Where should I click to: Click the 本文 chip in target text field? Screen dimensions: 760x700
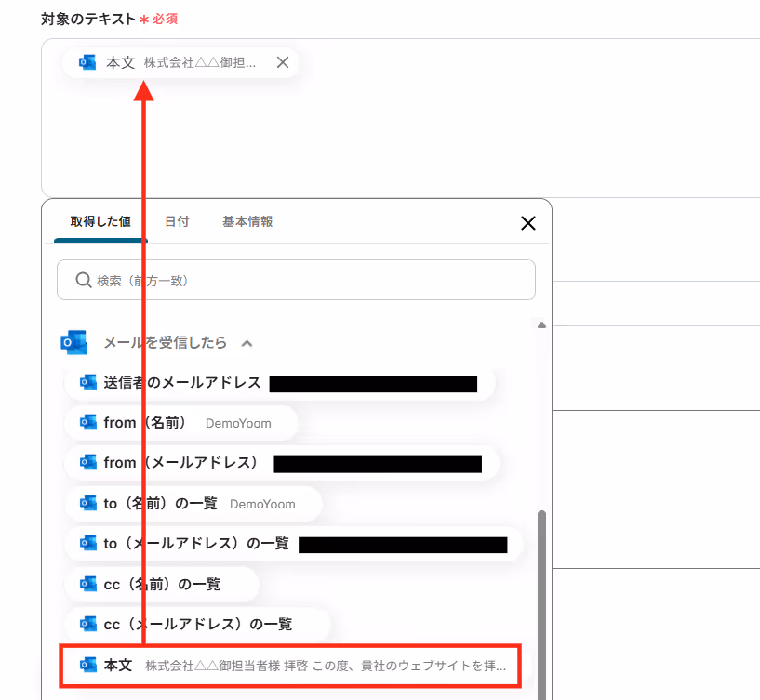(x=180, y=62)
